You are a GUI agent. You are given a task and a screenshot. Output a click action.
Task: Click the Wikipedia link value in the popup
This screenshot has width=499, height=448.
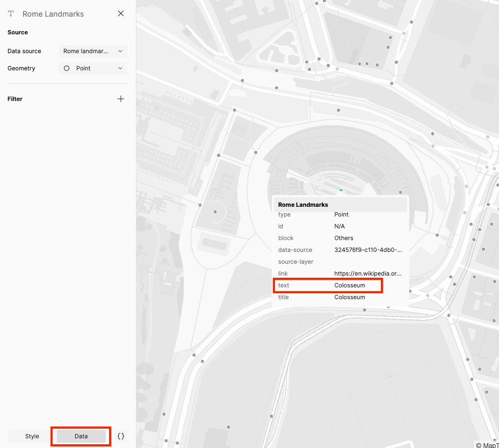367,273
